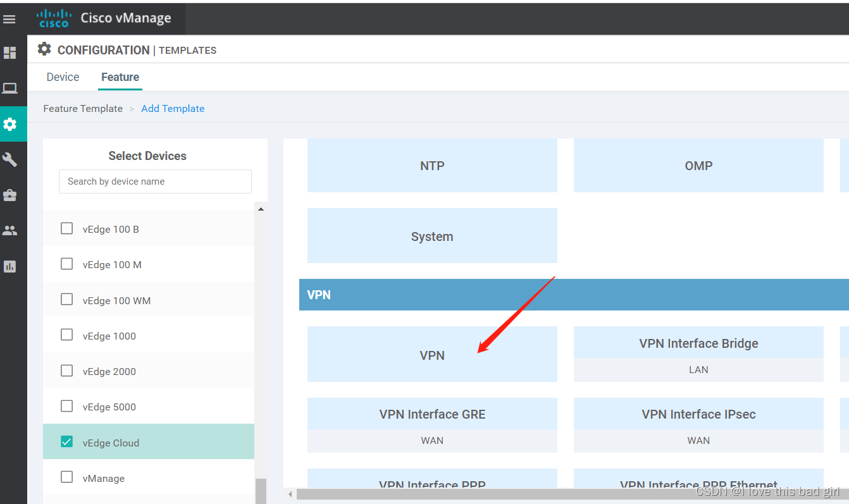Check the vEdge 2000 checkbox
The image size is (849, 504).
click(66, 371)
